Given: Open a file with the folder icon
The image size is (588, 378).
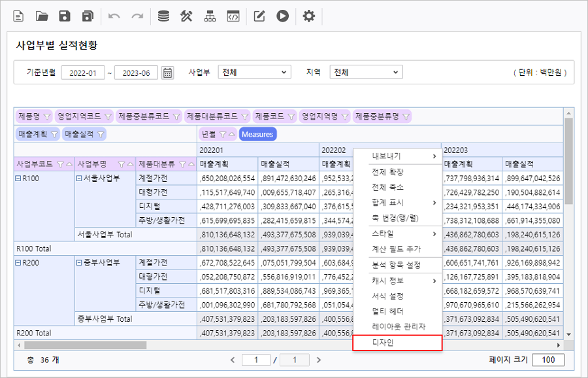Looking at the screenshot, I should 42,16.
